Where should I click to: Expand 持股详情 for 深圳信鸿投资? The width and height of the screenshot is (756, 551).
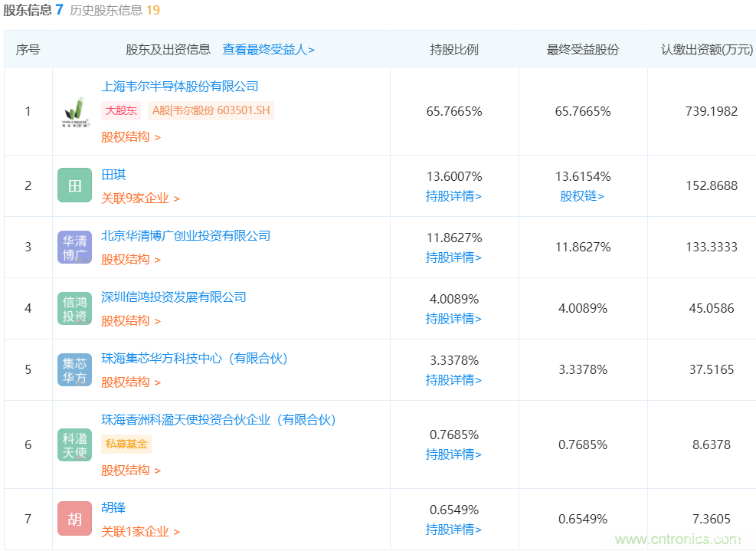click(454, 319)
